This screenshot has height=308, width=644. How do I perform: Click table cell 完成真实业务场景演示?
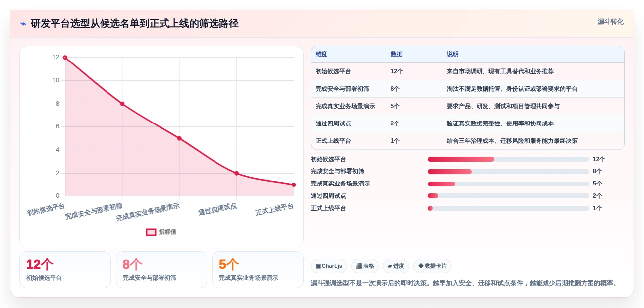[345, 106]
